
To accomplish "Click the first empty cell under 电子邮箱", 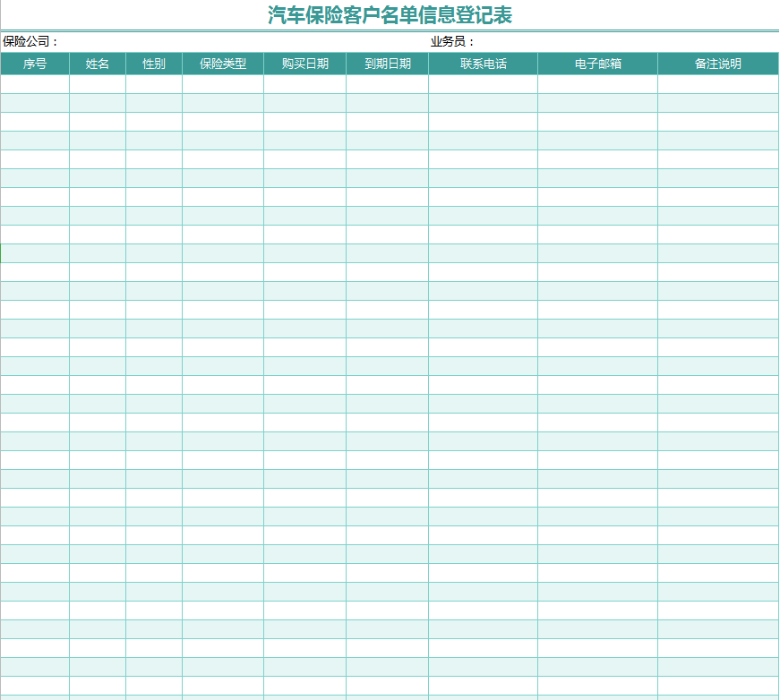I will click(x=596, y=83).
